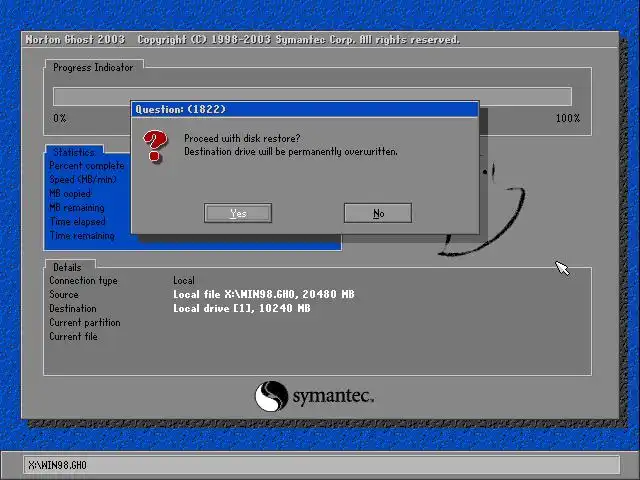This screenshot has width=640, height=480.
Task: Click the Norton Ghost 2003 title text
Action: tap(75, 40)
